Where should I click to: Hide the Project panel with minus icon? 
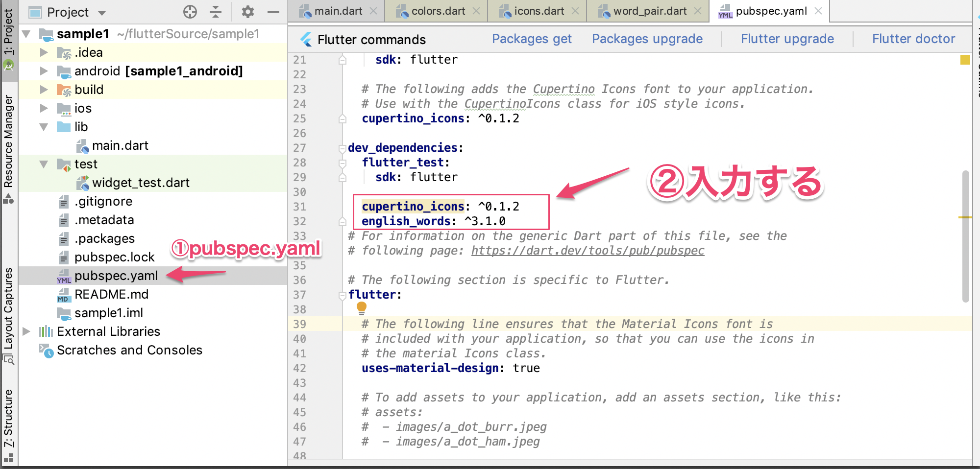coord(273,12)
